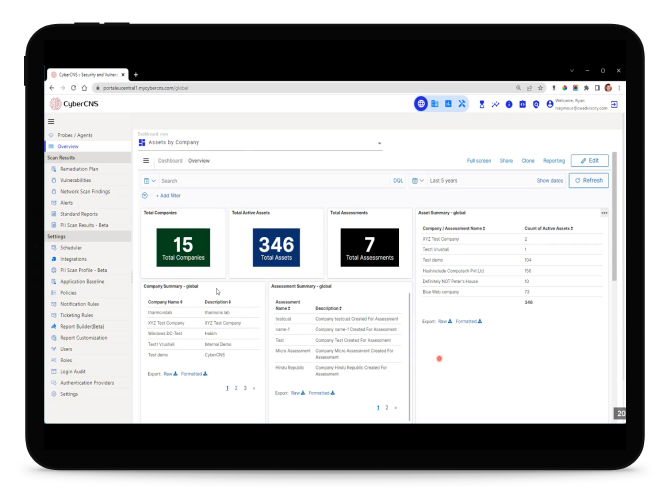Click the filter options icon beside Add filter
Viewport: 670px width, 494px height.
[x=145, y=195]
